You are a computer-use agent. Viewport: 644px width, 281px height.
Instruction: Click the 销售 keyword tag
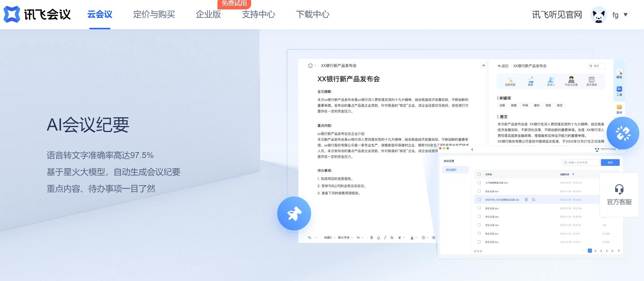(x=514, y=106)
